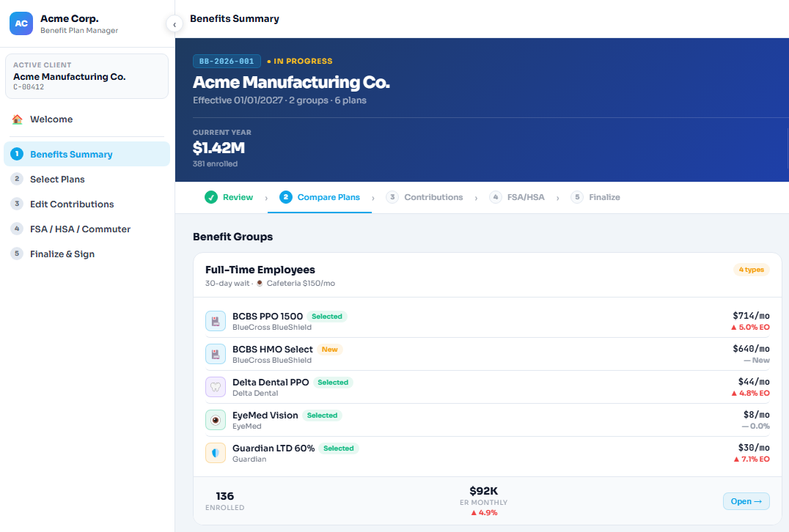Screen dimensions: 789x532
Task: Select the Delta Dental PPO plan name
Action: pyautogui.click(x=271, y=383)
